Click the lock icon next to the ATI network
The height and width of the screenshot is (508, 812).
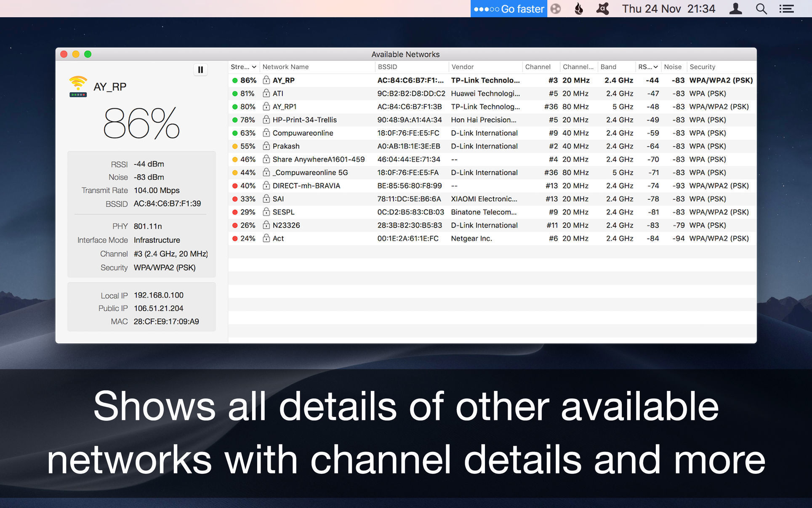pyautogui.click(x=266, y=93)
